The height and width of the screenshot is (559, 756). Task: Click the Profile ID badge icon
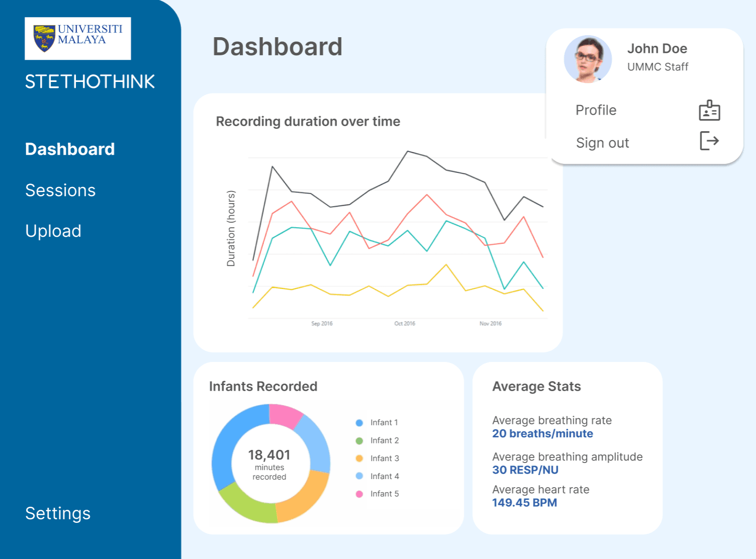coord(709,110)
